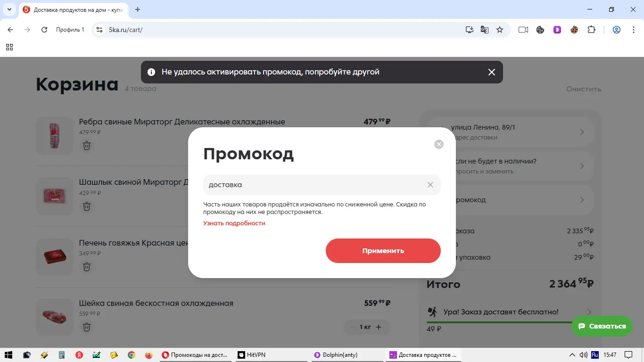644x362 pixels.
Task: Click the 15:47 clock in the taskbar
Action: tap(610, 355)
